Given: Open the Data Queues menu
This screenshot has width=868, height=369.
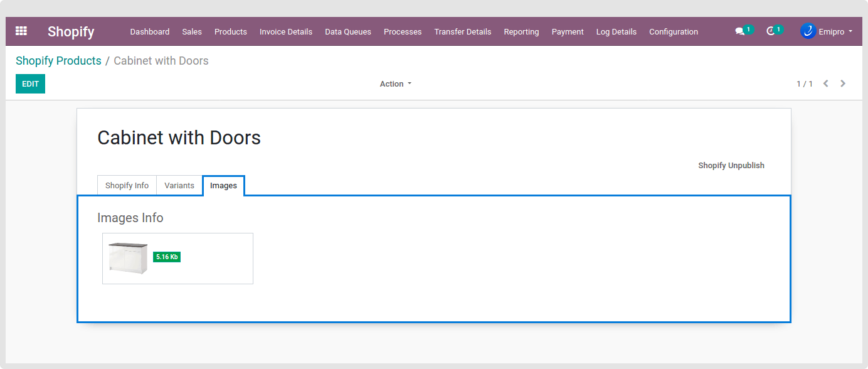Looking at the screenshot, I should point(347,31).
